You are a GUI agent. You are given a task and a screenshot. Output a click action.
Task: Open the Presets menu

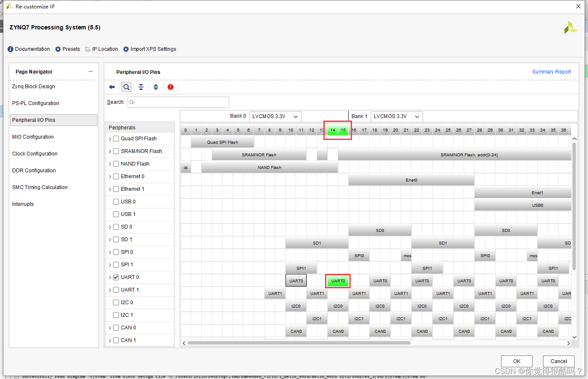point(68,49)
